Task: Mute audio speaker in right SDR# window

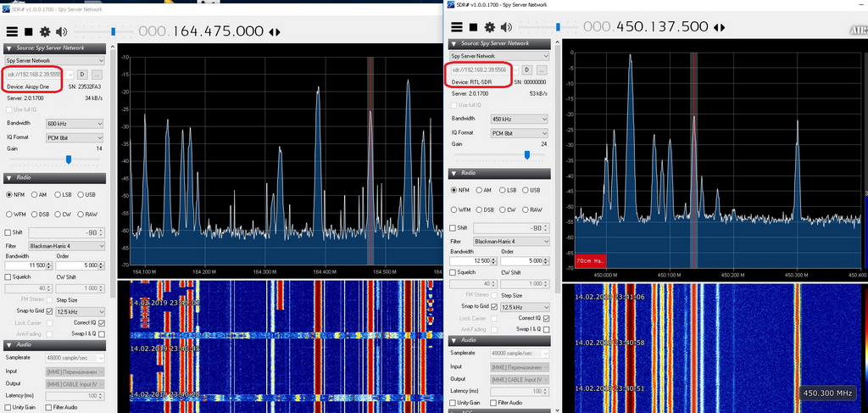Action: (x=506, y=27)
